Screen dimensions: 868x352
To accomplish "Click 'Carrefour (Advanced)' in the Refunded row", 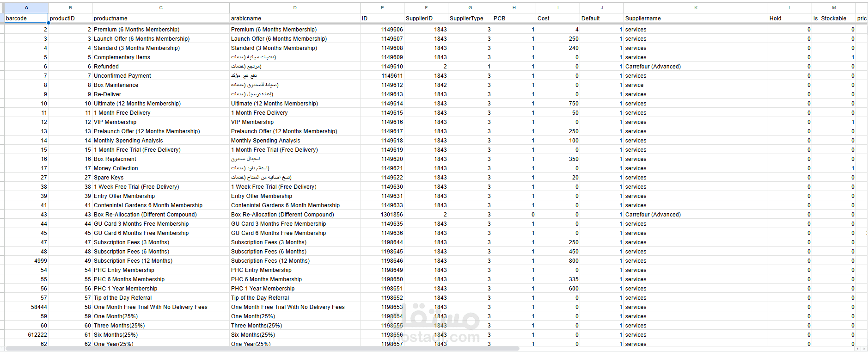I will coord(696,67).
